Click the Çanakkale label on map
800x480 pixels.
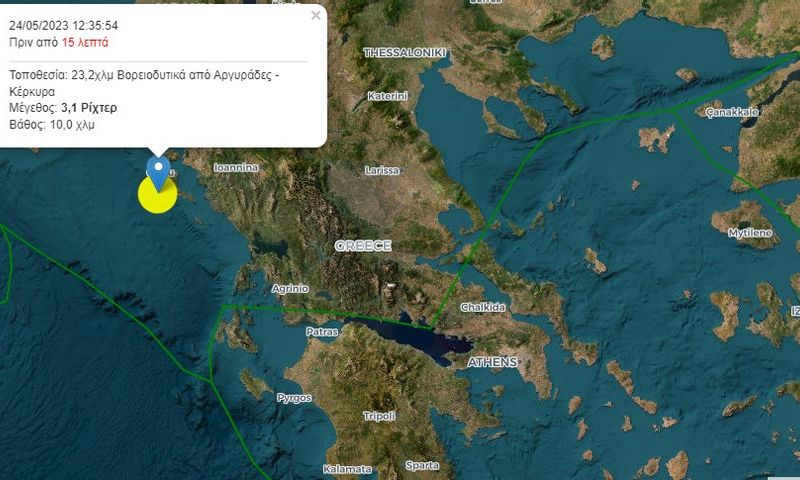(733, 112)
